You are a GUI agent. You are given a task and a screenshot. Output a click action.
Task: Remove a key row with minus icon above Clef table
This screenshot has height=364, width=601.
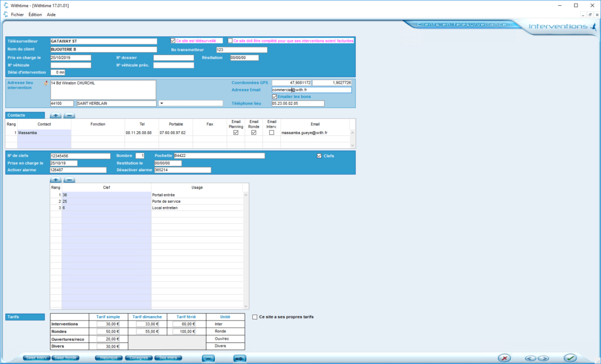pos(69,180)
